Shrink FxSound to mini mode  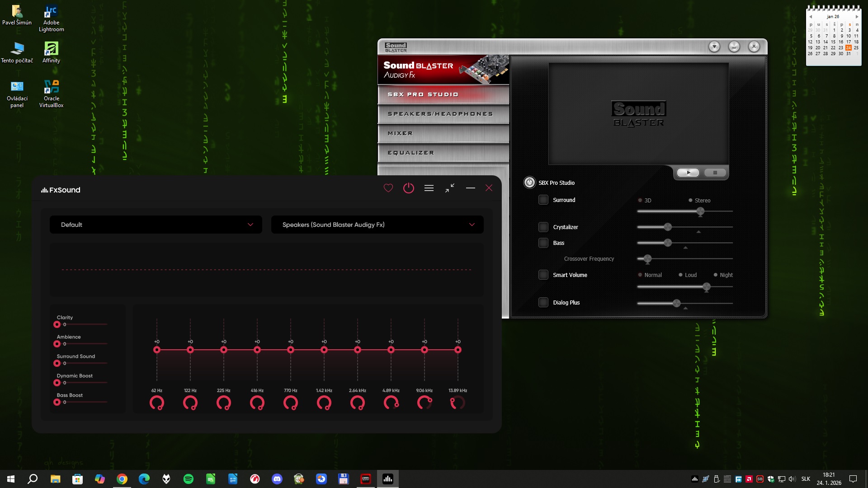(x=450, y=188)
